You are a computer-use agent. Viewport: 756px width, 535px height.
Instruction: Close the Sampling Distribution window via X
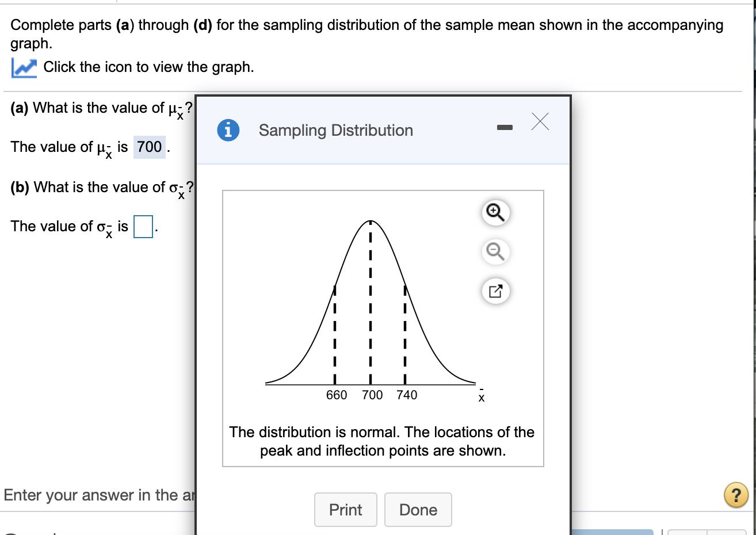click(x=540, y=122)
